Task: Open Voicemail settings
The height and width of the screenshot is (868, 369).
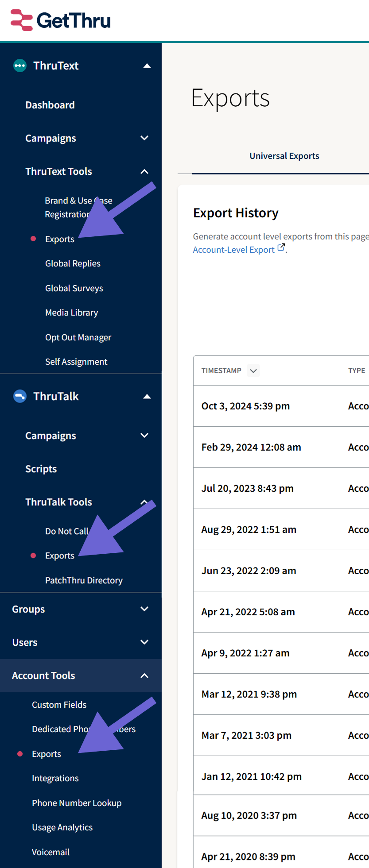Action: (x=50, y=852)
